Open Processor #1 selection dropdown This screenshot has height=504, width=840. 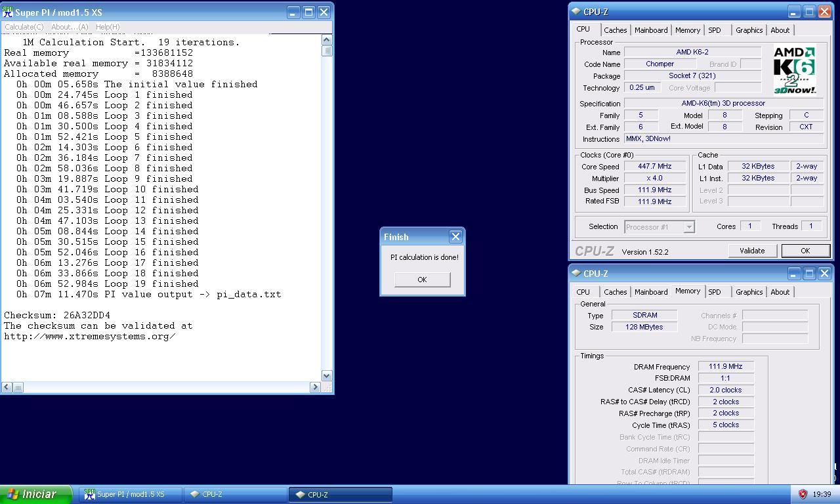tap(659, 227)
